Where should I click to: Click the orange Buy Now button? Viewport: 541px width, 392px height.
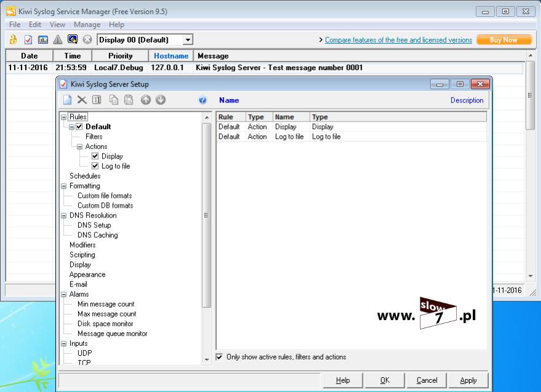click(x=504, y=40)
